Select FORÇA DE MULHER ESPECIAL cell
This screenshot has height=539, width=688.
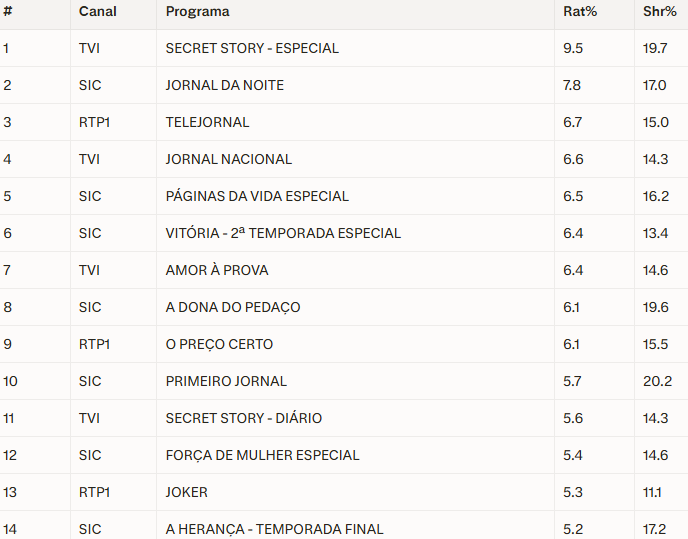[262, 455]
